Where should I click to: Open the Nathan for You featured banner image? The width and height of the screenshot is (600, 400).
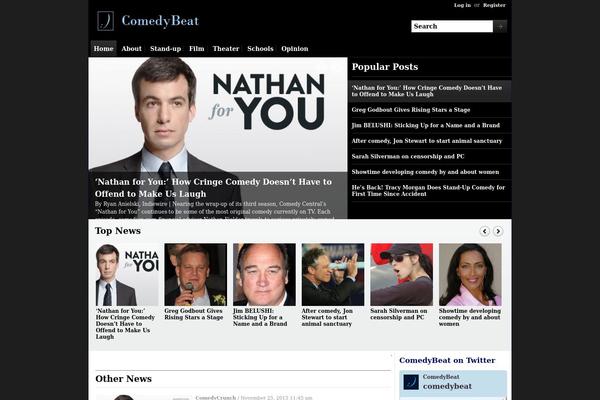218,115
